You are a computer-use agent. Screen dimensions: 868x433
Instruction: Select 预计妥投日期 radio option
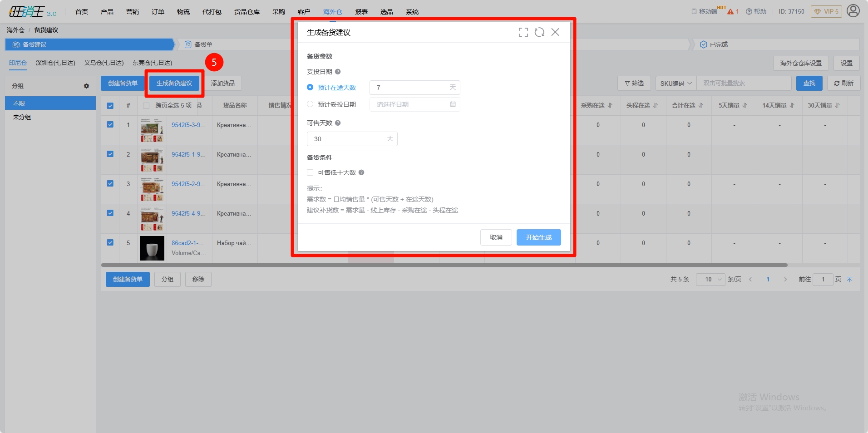tap(310, 104)
